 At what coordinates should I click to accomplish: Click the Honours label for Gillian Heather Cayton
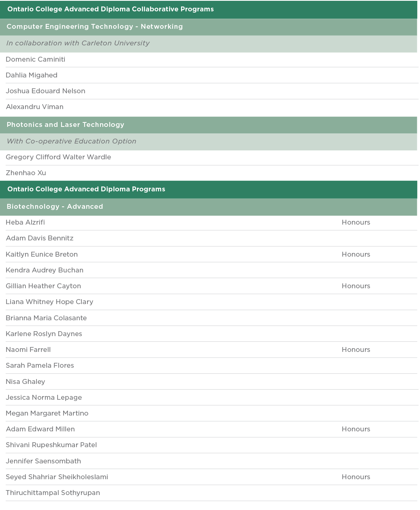pyautogui.click(x=356, y=286)
